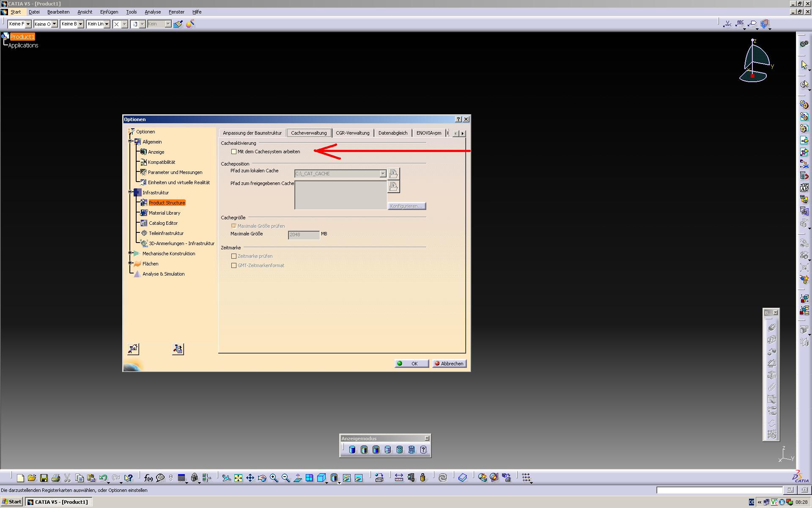Click the dump parameters icon in dialog
This screenshot has height=508, width=812.
pos(178,349)
